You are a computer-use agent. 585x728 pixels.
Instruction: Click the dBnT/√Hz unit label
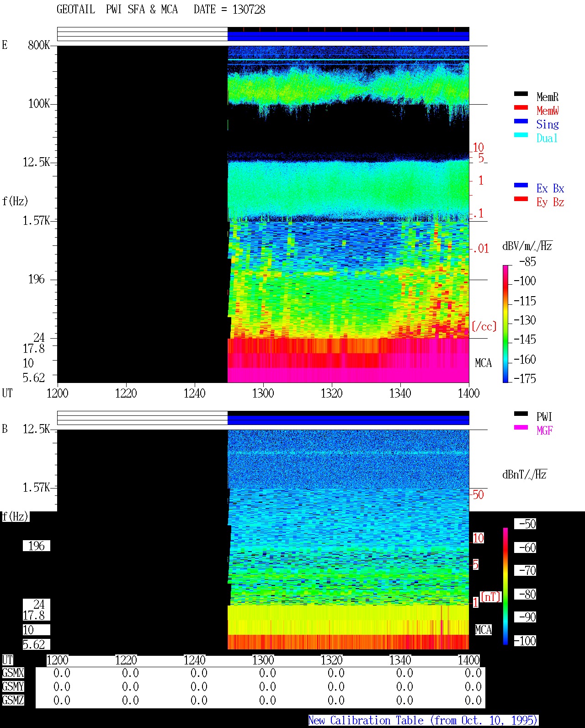pos(525,474)
